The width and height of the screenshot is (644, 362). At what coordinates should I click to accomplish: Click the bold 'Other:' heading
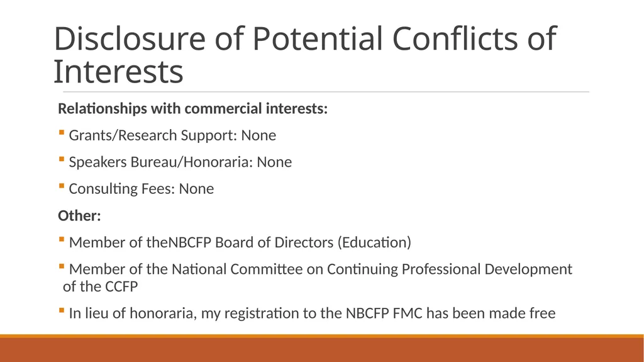pos(79,215)
